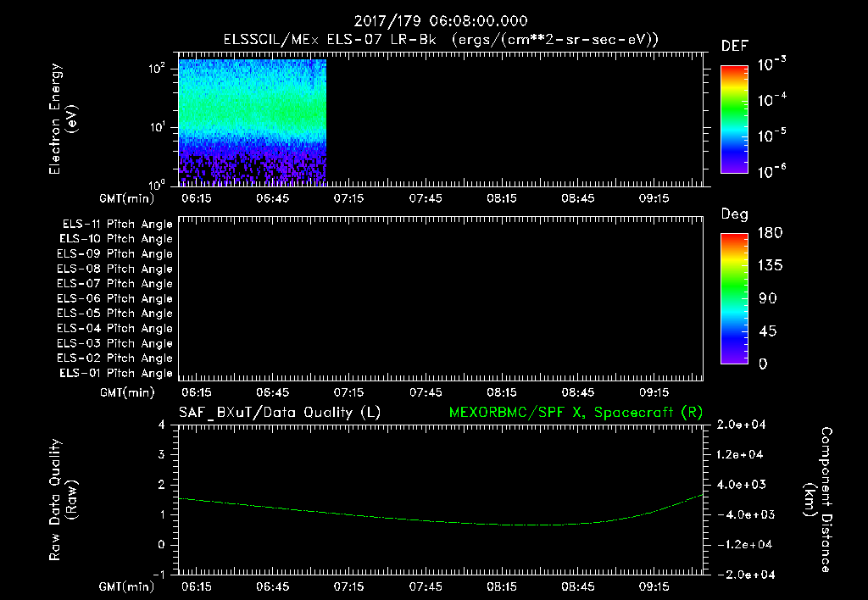Viewport: 868px width, 600px height.
Task: Click the ELS-04 Pitch Angle label
Action: [x=114, y=328]
